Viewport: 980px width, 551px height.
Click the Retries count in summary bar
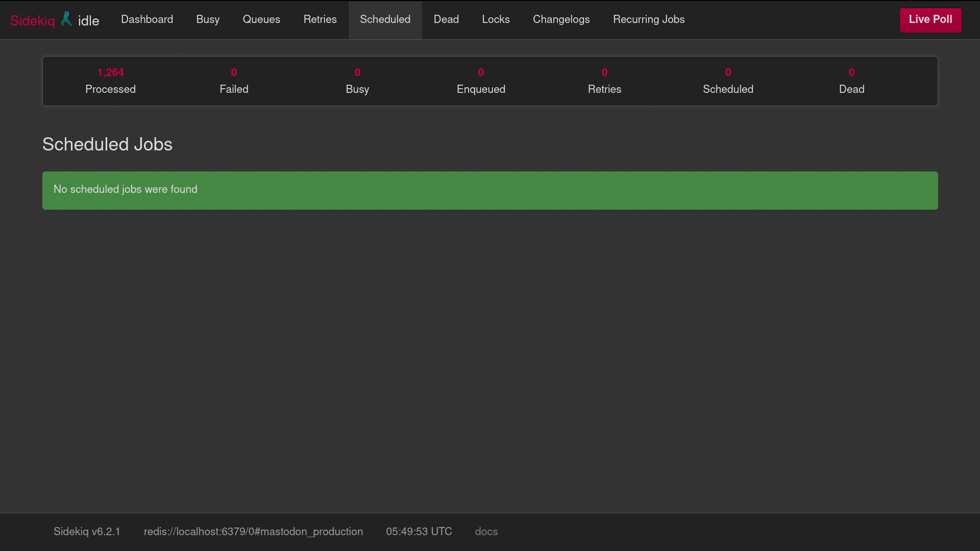[x=604, y=81]
